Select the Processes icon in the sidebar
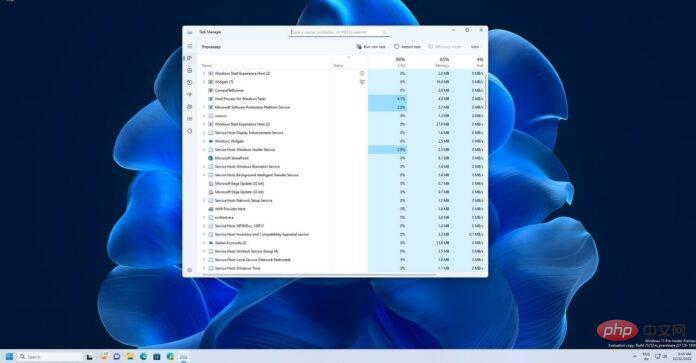Viewport: 696px width, 363px height. [190, 58]
